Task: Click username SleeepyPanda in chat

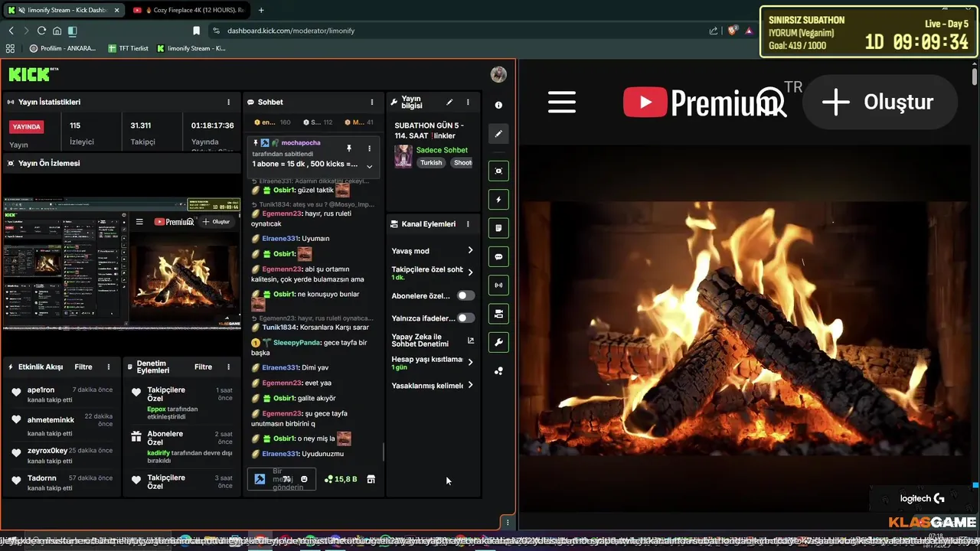Action: (297, 343)
